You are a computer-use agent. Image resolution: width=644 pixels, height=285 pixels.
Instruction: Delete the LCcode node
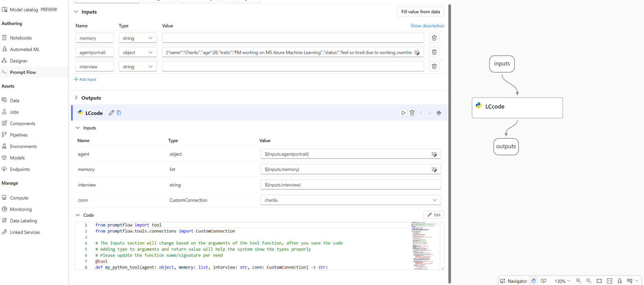pos(412,113)
